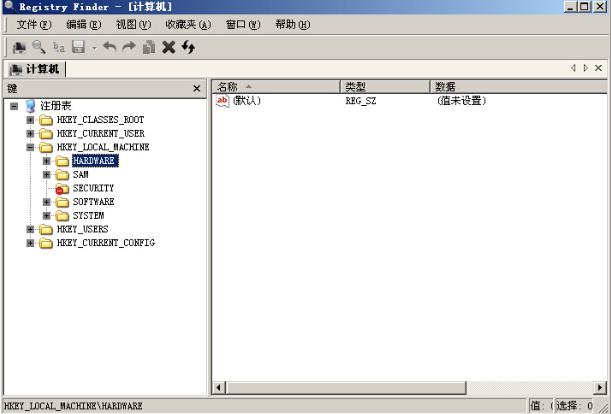Sort by 类型 column header
Image resolution: width=611 pixels, height=414 pixels.
[x=385, y=87]
